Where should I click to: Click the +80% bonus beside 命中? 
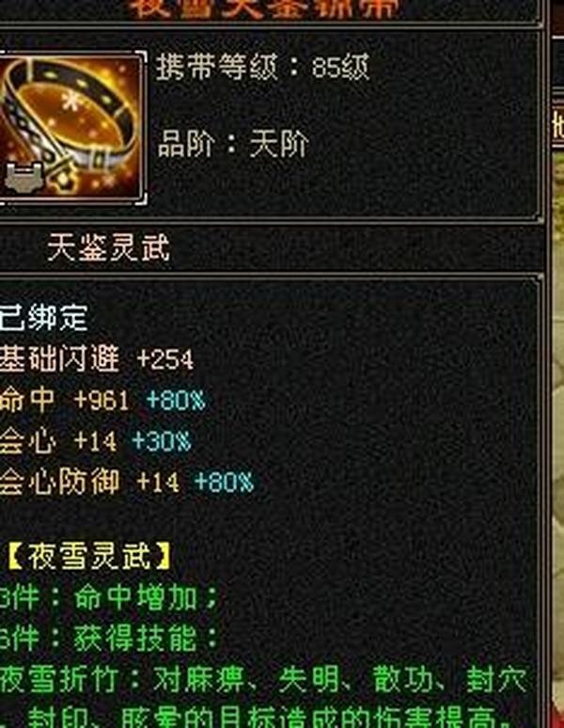click(176, 401)
